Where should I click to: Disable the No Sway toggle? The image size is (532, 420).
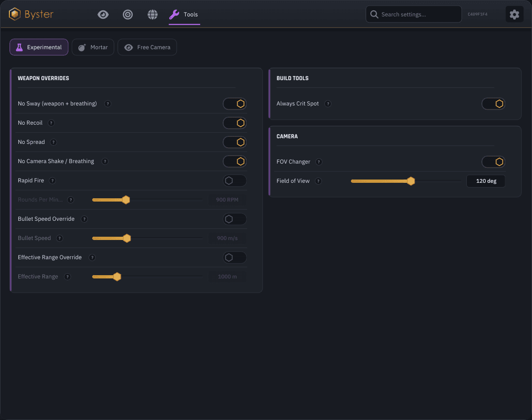[234, 104]
